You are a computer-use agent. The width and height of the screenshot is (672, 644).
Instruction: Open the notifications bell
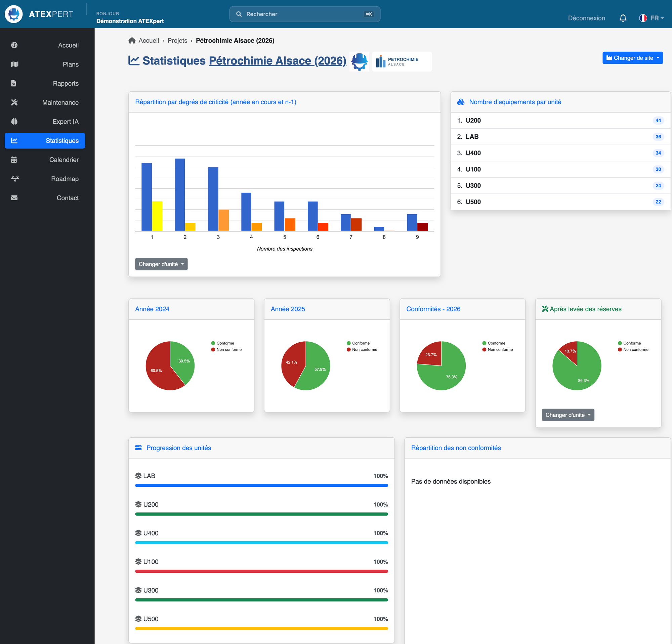tap(623, 18)
